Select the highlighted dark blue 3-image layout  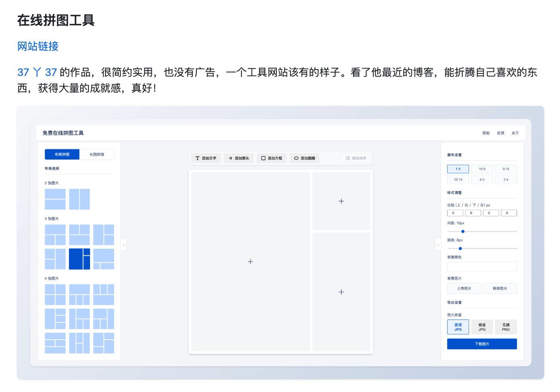click(80, 259)
